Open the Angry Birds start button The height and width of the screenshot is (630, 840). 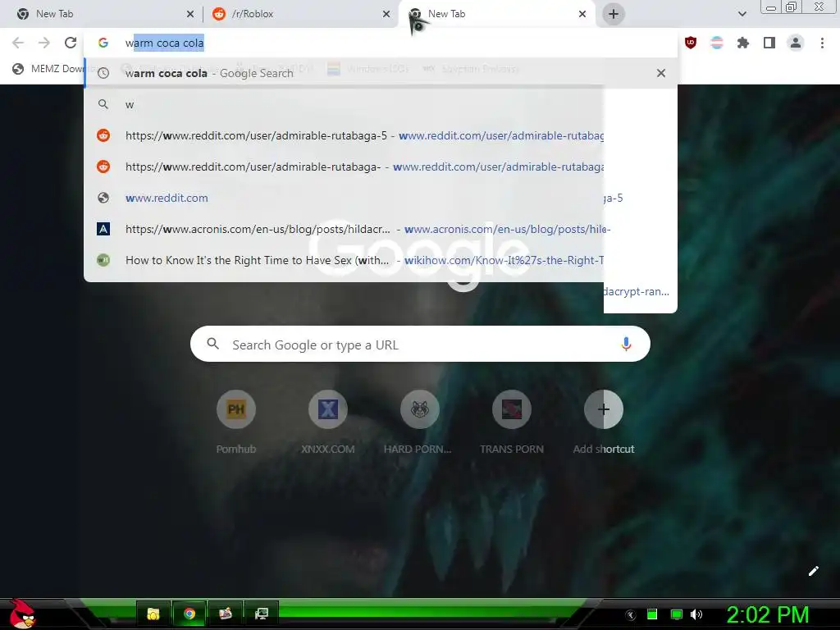coord(21,614)
